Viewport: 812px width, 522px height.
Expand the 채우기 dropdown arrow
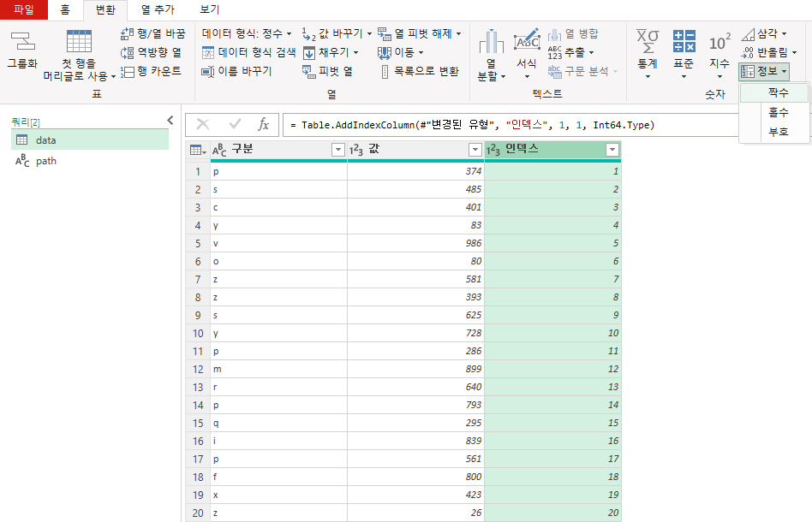[x=355, y=53]
